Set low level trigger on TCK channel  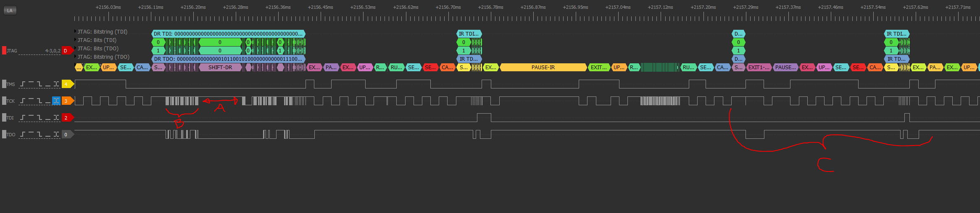click(x=47, y=101)
